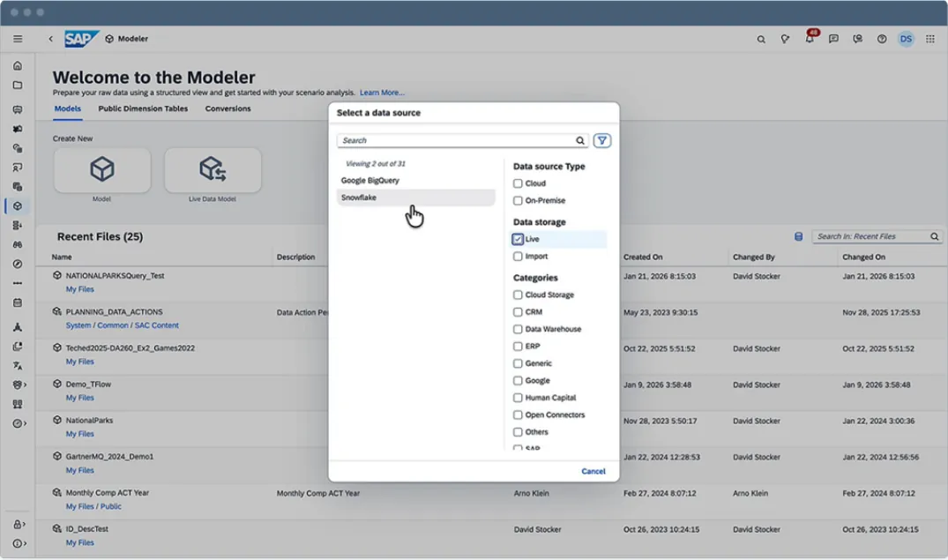Open the notifications bell icon
The height and width of the screenshot is (560, 948).
pos(810,39)
